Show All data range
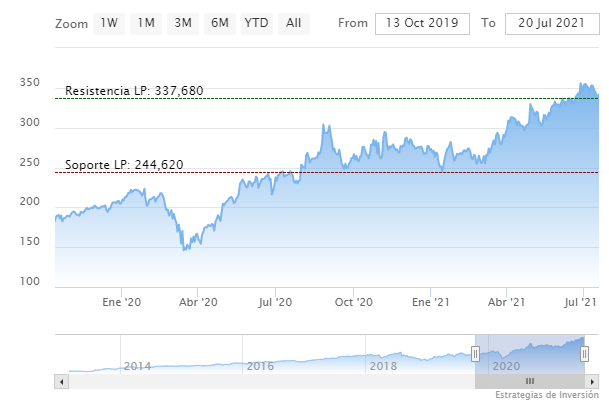Viewport: 609px width, 408px height. [293, 22]
